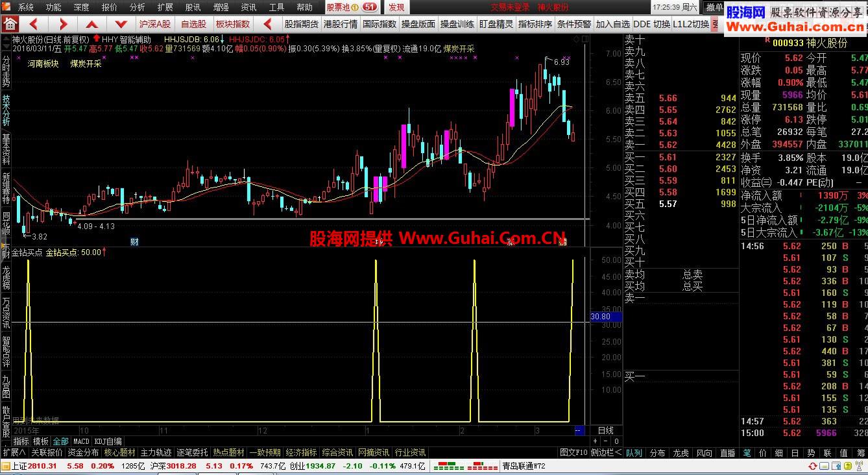Click the 沪深A股 toolbar button

pos(155,24)
